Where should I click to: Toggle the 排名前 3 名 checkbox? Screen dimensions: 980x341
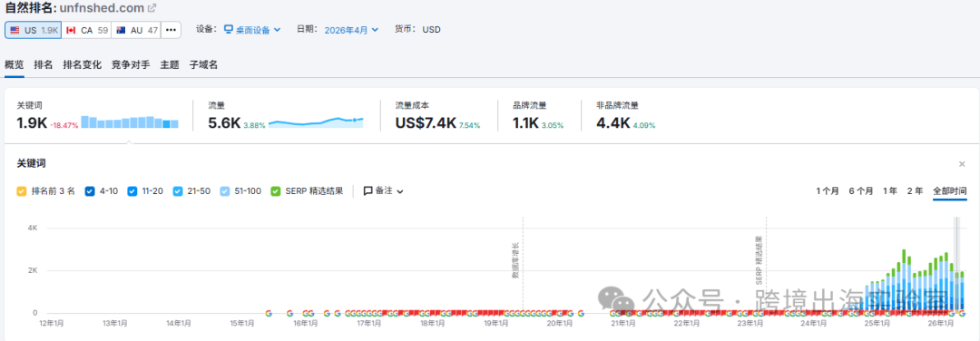21,191
